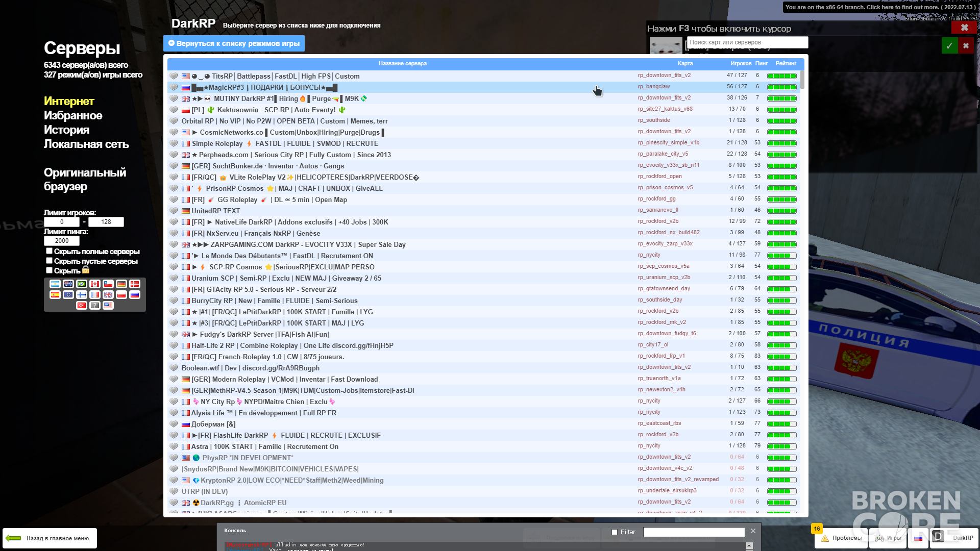The width and height of the screenshot is (980, 551).
Task: Filter servers by the Turkey flag
Action: (81, 306)
